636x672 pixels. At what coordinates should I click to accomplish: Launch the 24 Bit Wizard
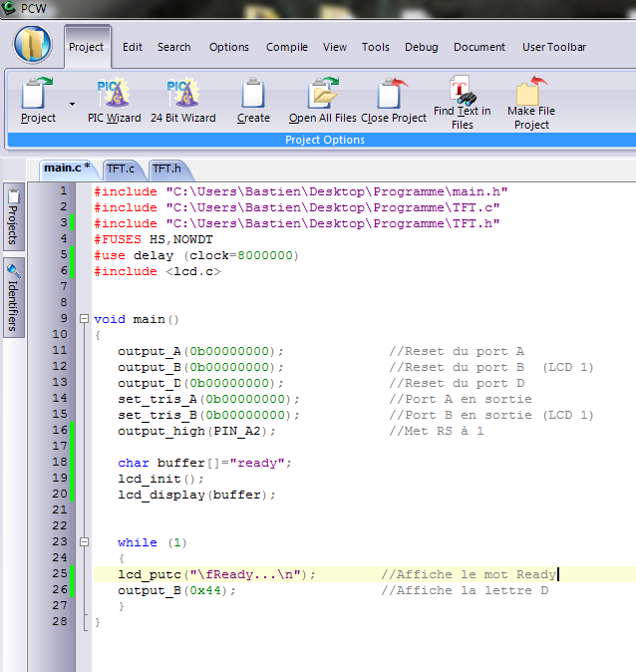coord(183,100)
